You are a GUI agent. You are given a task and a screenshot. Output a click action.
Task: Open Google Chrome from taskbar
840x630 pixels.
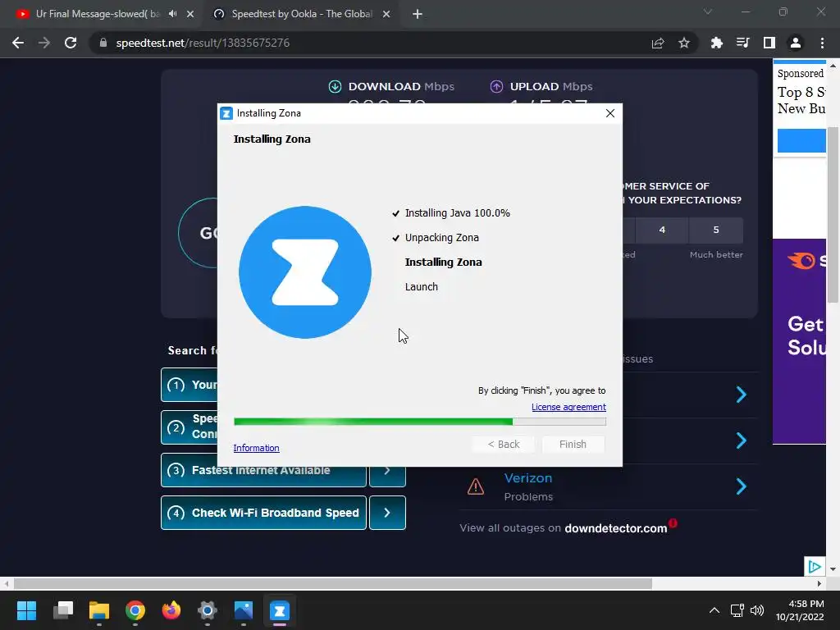click(x=135, y=610)
